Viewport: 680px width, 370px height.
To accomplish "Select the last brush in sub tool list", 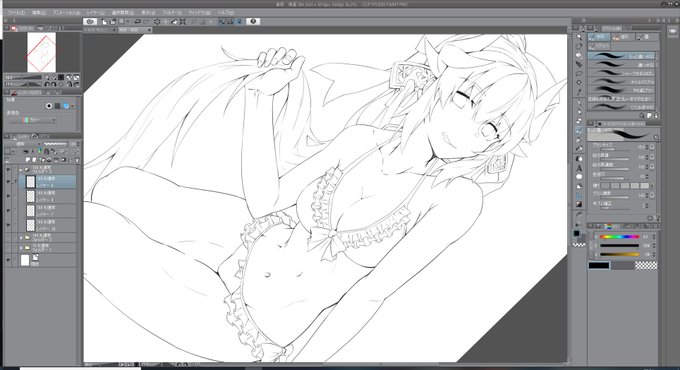I will pyautogui.click(x=621, y=107).
